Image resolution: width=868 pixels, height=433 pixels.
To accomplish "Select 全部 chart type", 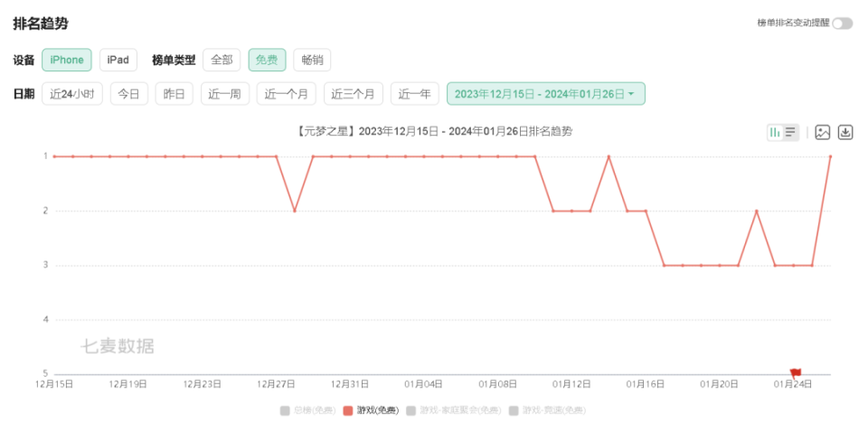I will (x=222, y=61).
